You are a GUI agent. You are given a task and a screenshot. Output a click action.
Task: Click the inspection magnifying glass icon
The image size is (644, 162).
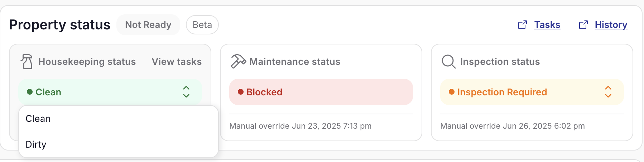click(x=448, y=62)
